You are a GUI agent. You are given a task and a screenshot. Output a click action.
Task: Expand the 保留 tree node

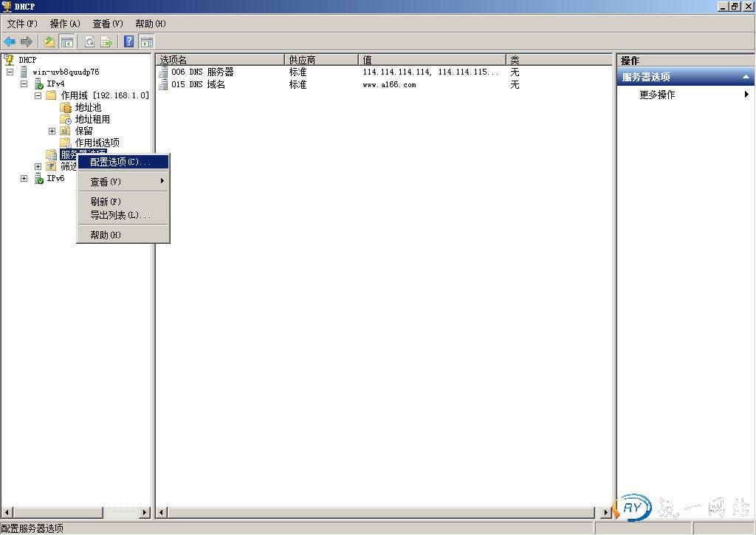(52, 131)
